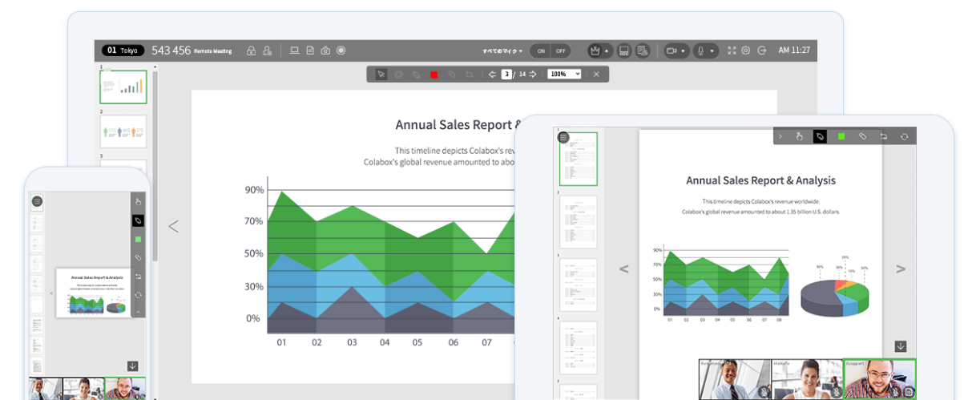980x400 pixels.
Task: Switch all microphones ON
Action: coord(542,51)
